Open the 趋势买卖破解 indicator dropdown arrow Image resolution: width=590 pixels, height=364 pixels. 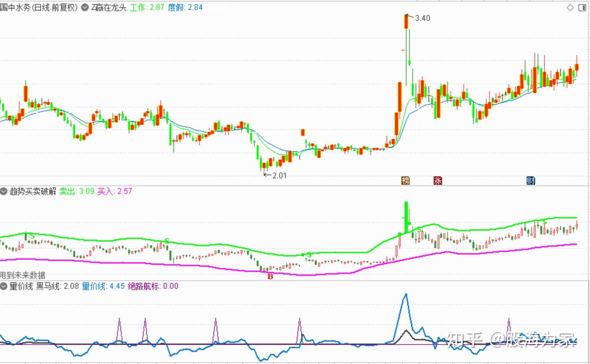tap(4, 191)
